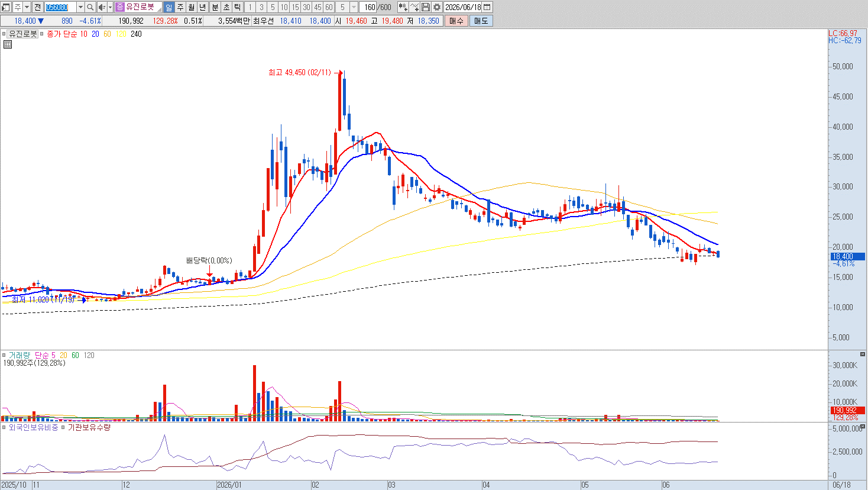
Task: Switch to 월 monthly period
Action: [x=192, y=7]
